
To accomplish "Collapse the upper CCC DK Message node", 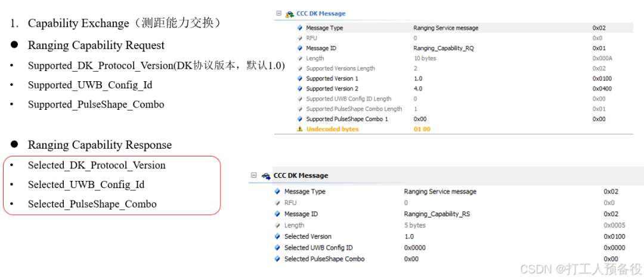I will 279,14.
